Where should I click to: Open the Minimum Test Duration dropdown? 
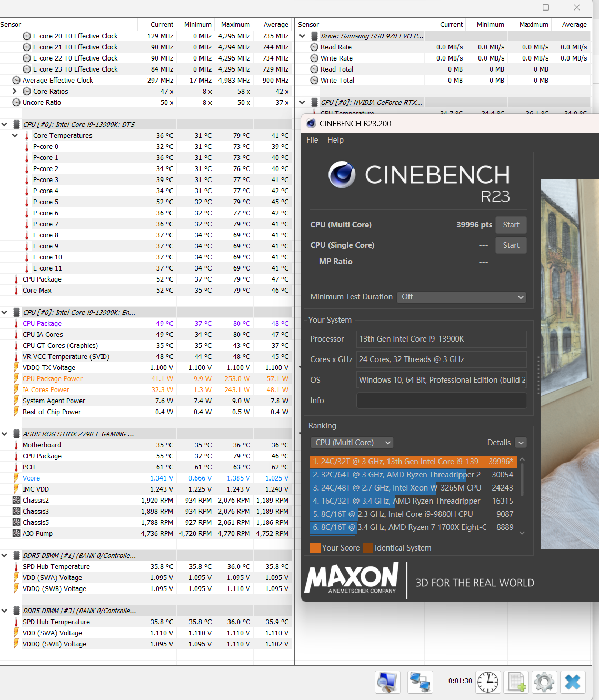click(x=462, y=297)
